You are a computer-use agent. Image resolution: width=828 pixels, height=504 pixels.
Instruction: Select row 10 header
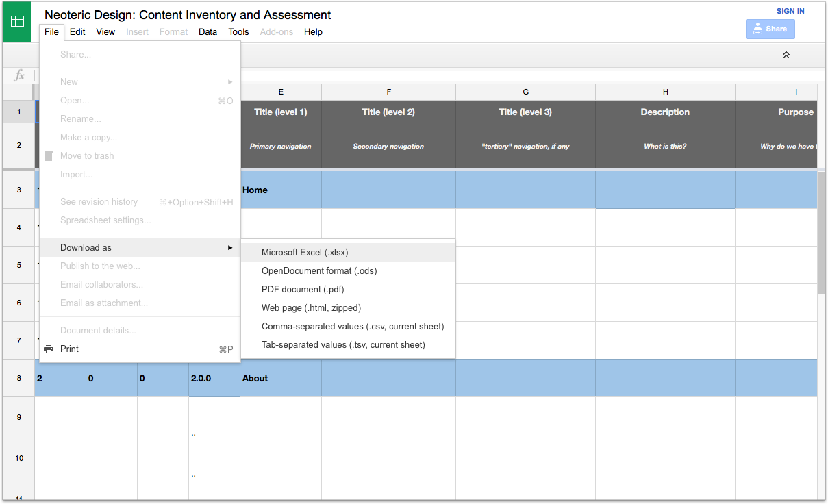click(x=19, y=458)
